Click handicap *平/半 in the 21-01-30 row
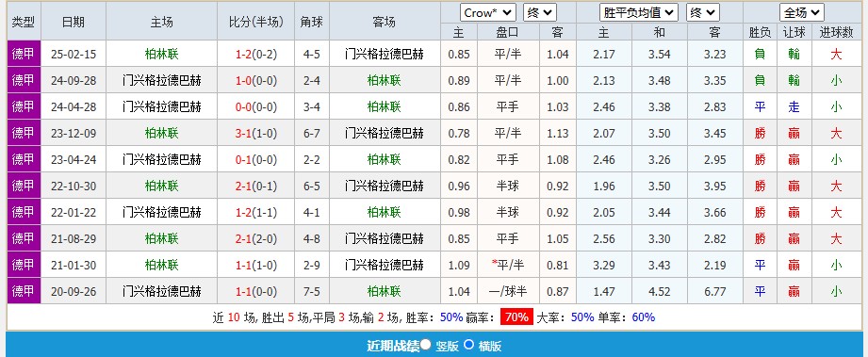 click(508, 265)
